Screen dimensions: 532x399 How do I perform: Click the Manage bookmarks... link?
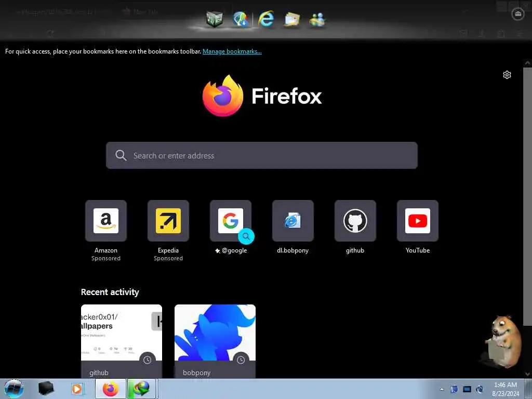tap(232, 51)
